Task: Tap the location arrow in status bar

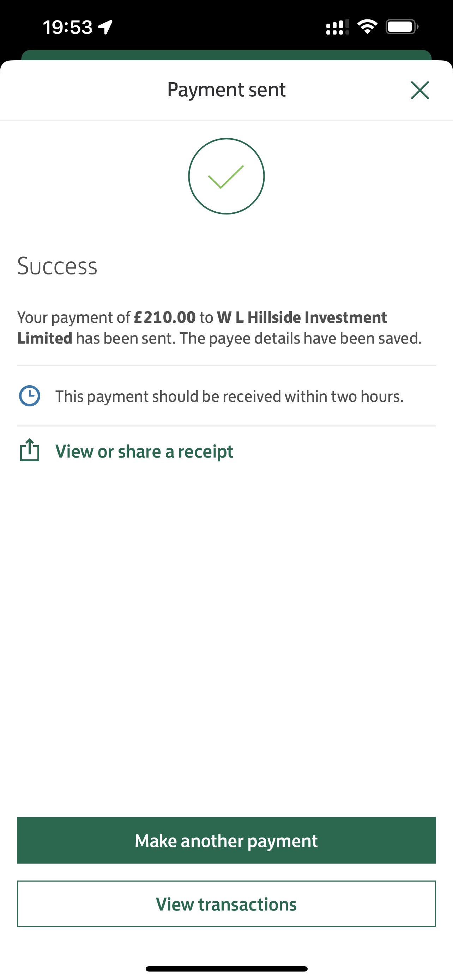Action: click(105, 27)
